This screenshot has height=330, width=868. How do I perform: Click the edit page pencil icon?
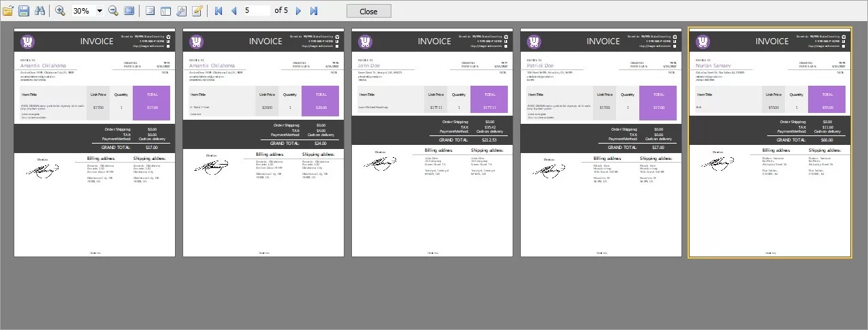click(x=197, y=11)
